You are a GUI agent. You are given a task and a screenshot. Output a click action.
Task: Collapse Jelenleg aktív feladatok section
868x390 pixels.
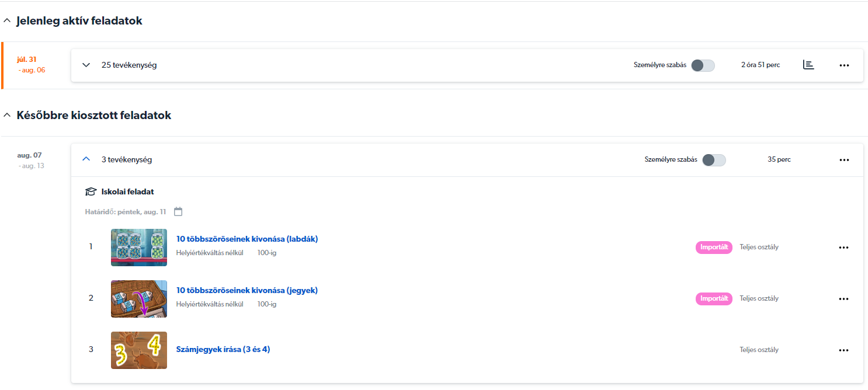7,21
